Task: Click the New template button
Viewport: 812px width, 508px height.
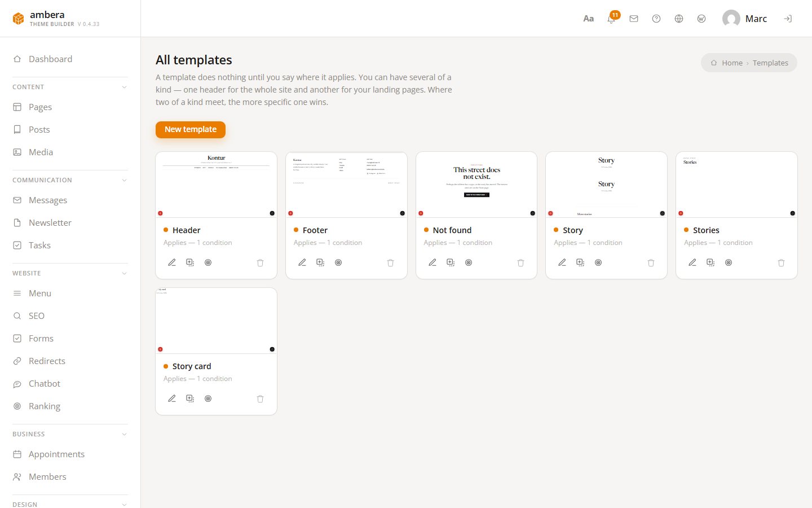Action: click(191, 129)
